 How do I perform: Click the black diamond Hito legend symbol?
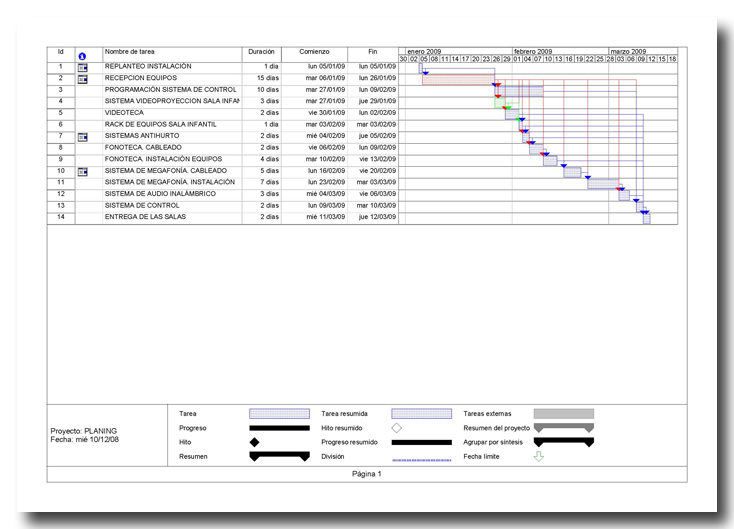coord(254,442)
